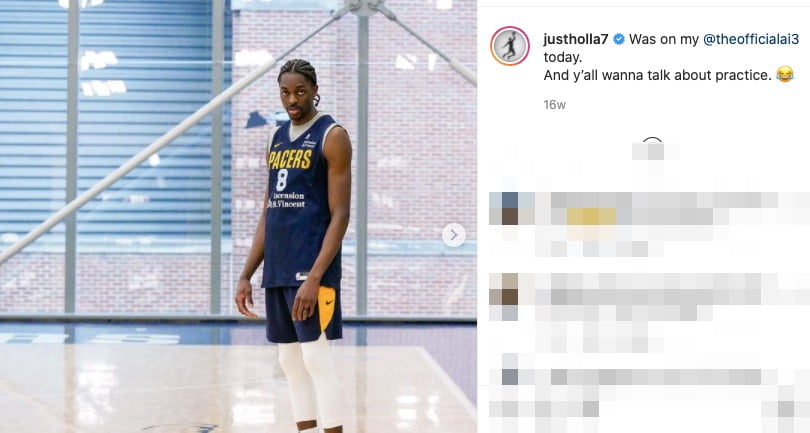This screenshot has width=810, height=433.
Task: Select the third blurred comment text
Action: pos(672,393)
